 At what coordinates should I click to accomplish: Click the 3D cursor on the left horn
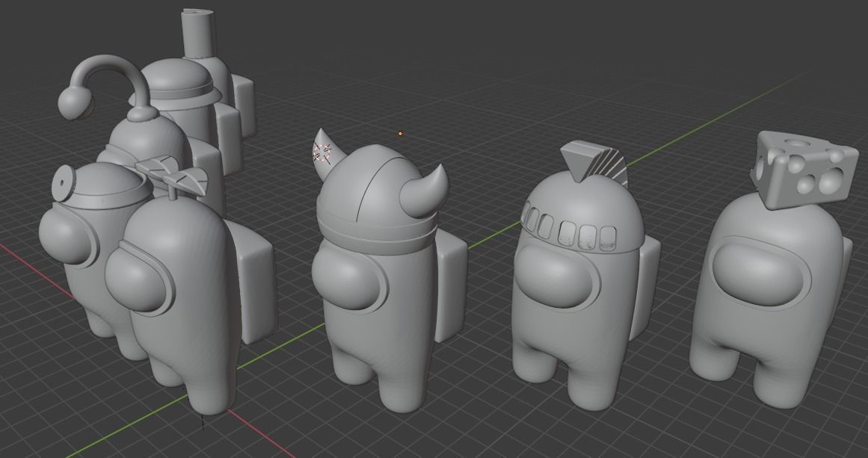pyautogui.click(x=322, y=152)
